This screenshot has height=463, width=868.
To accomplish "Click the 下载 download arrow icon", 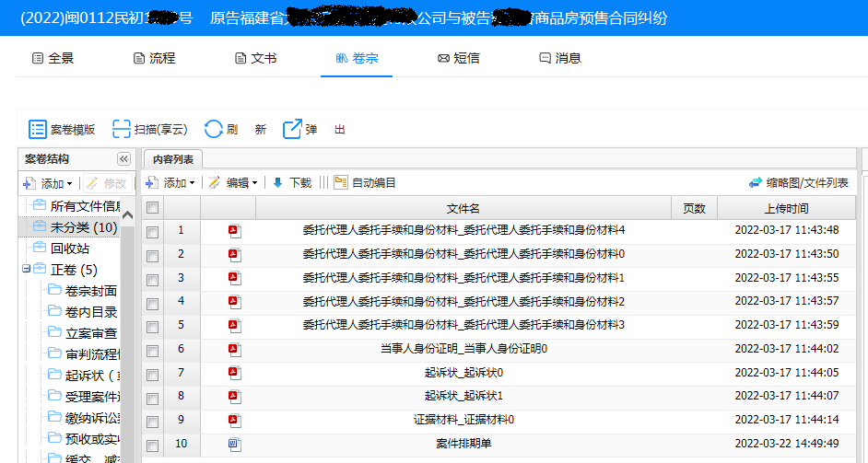I will (277, 183).
